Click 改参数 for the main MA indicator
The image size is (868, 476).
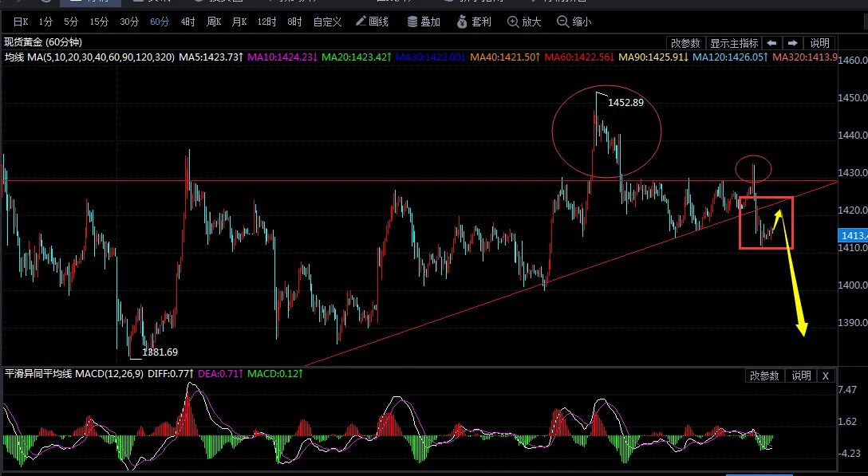tap(685, 43)
